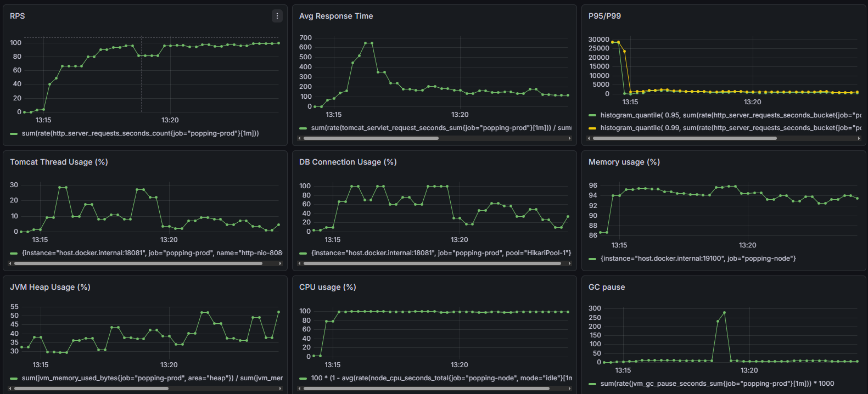The width and height of the screenshot is (868, 394).
Task: Click the Avg Response Time legend left scroll arrow
Action: tap(299, 138)
